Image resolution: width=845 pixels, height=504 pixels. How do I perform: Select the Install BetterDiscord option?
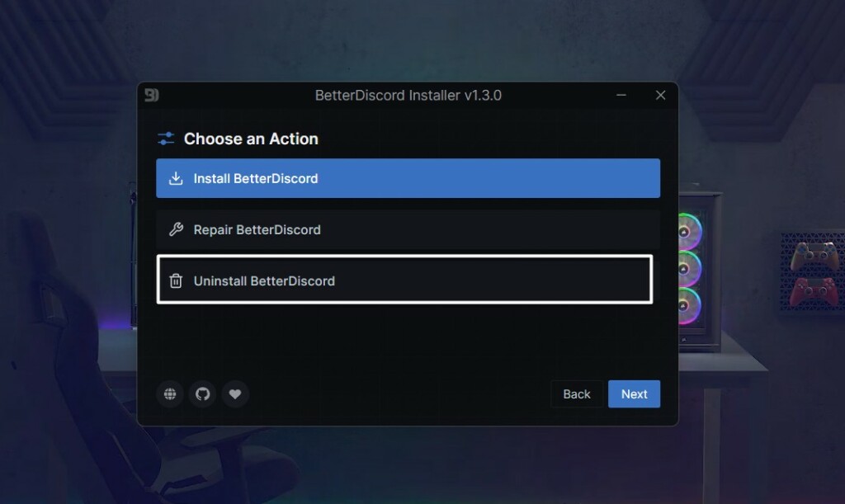408,178
